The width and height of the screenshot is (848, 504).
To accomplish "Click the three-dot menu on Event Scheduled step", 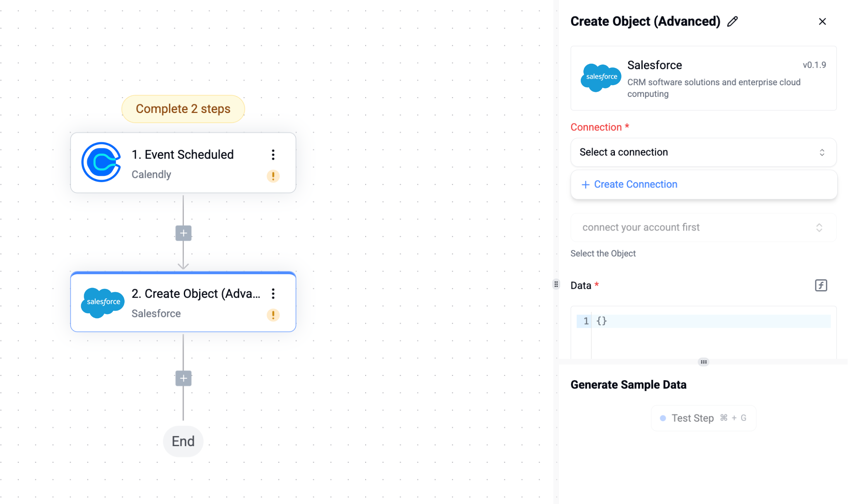I will [x=273, y=155].
